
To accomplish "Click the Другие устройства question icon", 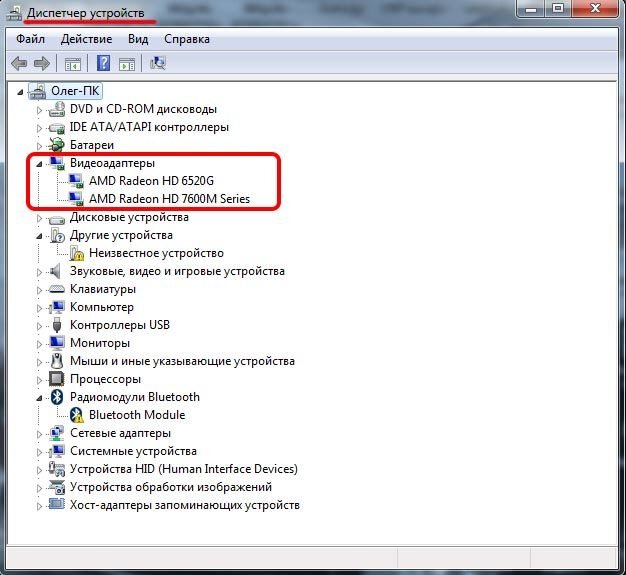I will coord(57,235).
